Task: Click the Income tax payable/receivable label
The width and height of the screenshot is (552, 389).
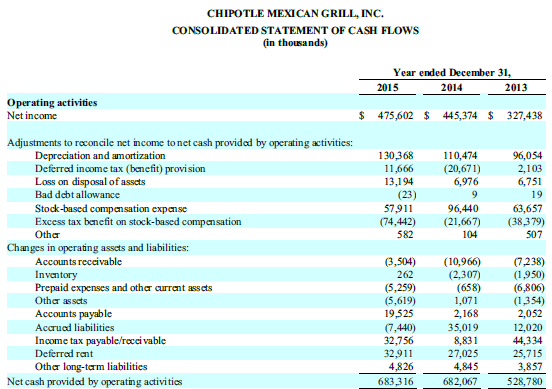Action: [x=100, y=341]
